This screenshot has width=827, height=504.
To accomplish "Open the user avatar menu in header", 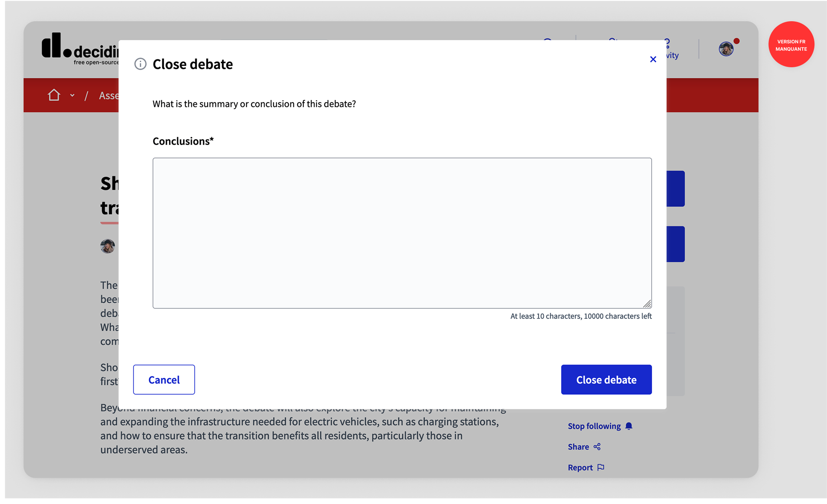I will 726,49.
